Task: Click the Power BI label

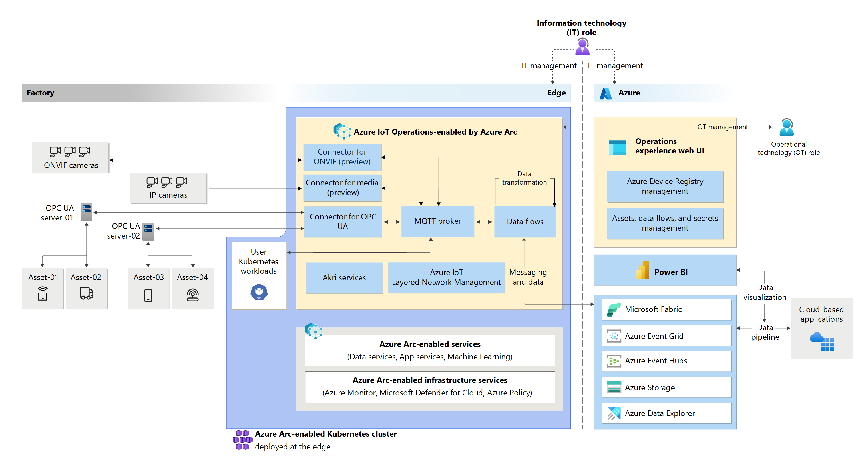Action: coord(670,273)
